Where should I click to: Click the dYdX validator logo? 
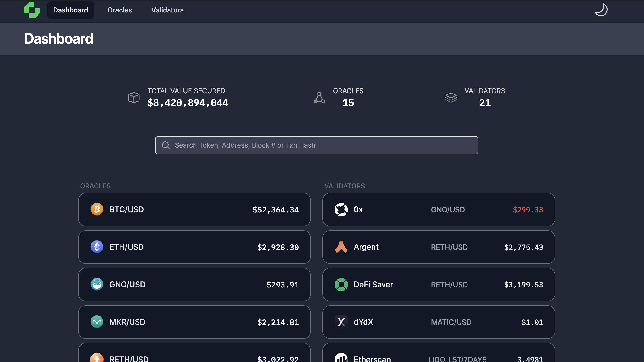click(341, 322)
